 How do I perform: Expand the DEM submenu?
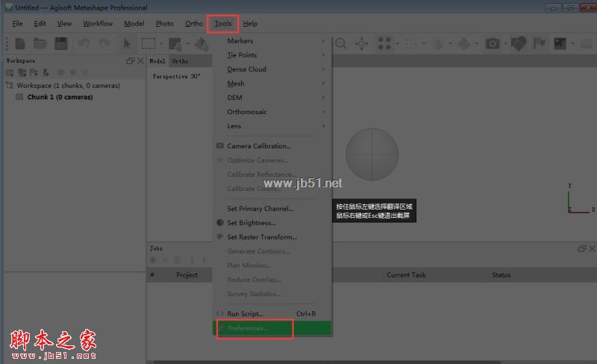(272, 98)
